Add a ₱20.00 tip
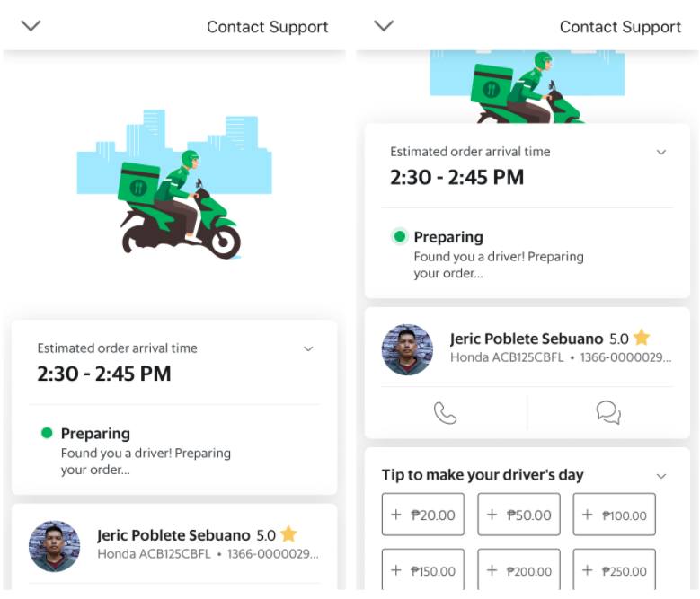Image resolution: width=700 pixels, height=599 pixels. click(x=423, y=515)
